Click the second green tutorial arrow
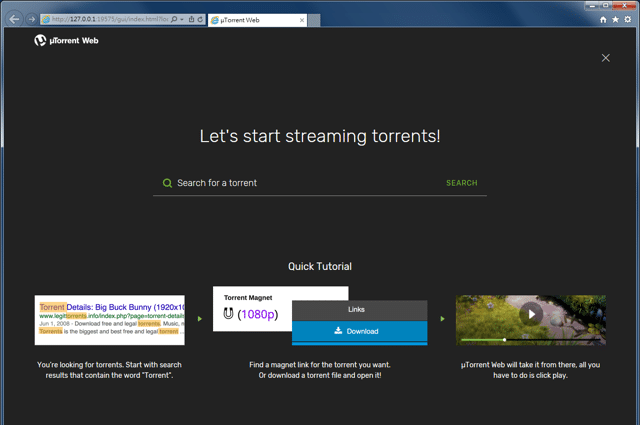This screenshot has width=640, height=425. click(442, 318)
